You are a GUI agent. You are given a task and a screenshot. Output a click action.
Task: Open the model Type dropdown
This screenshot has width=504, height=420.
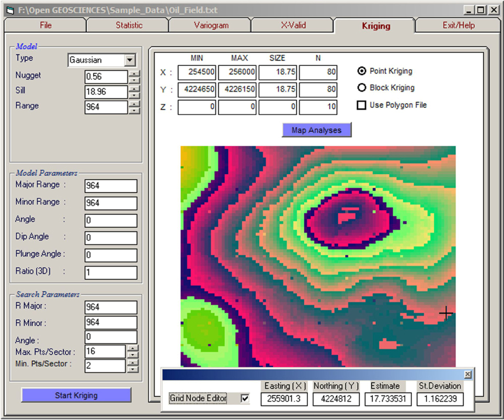[x=130, y=60]
